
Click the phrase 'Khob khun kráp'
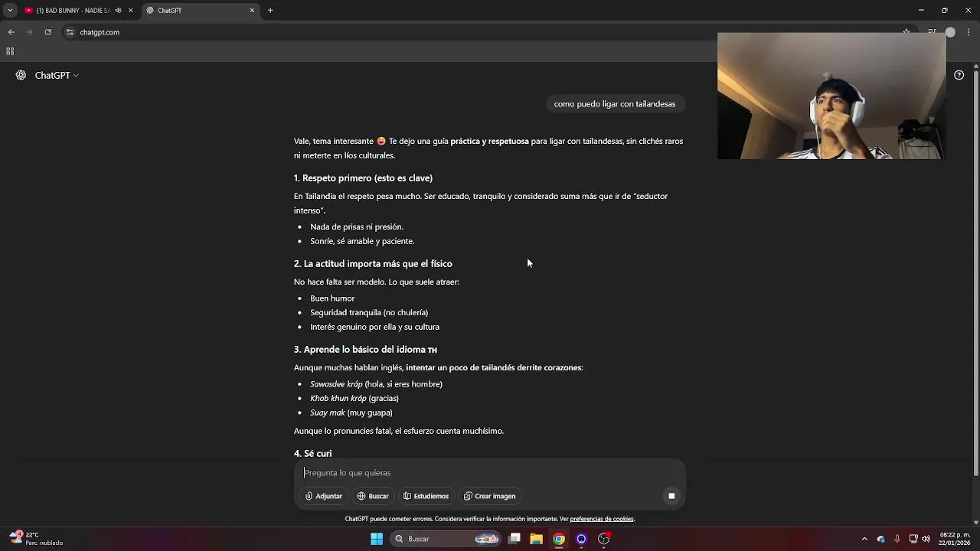[x=338, y=399]
